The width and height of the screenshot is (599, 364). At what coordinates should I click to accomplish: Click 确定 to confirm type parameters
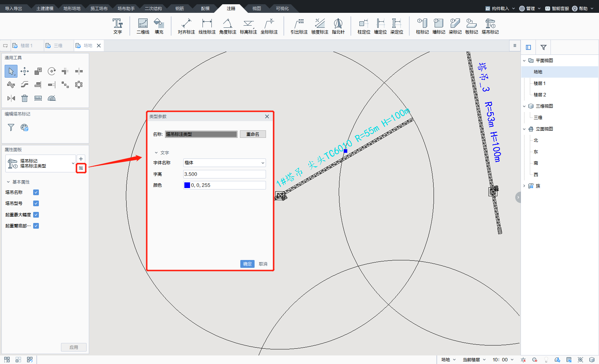point(247,264)
